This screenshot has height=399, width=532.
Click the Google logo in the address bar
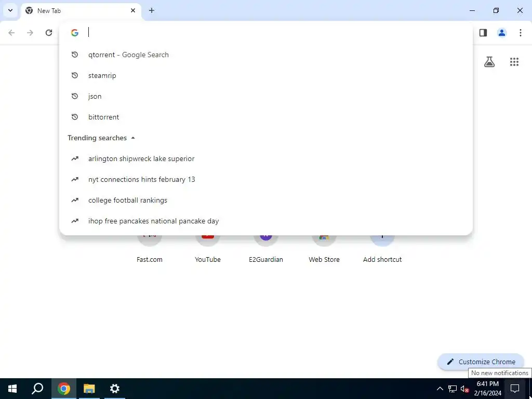click(75, 33)
